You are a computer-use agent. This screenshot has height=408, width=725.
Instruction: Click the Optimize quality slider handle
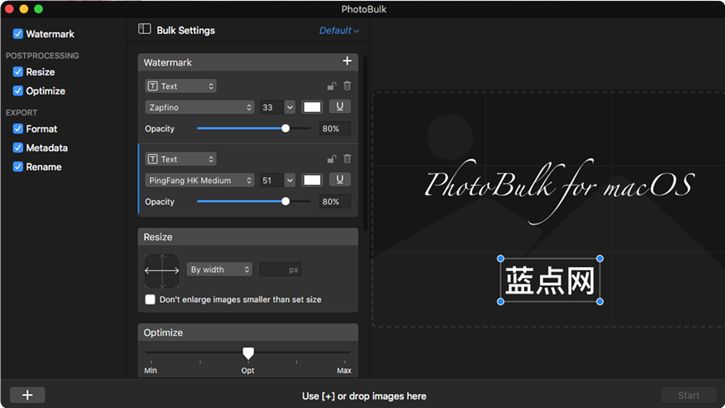coord(248,353)
